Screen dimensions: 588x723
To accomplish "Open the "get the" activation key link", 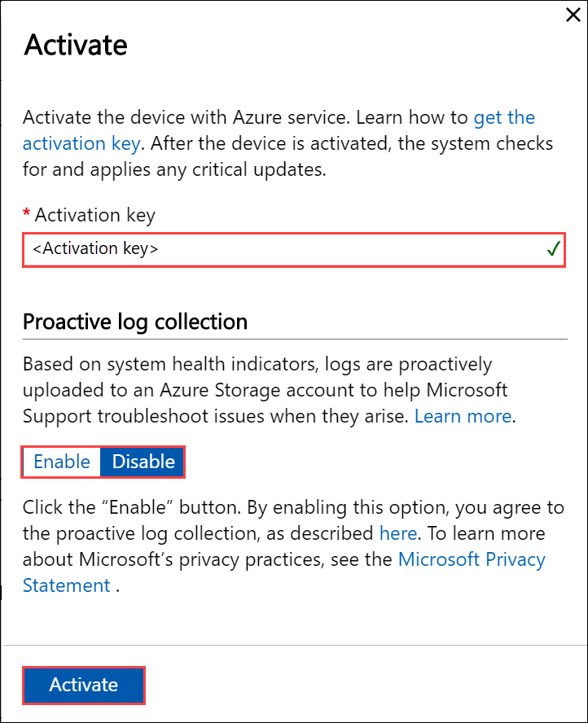I will tap(504, 117).
